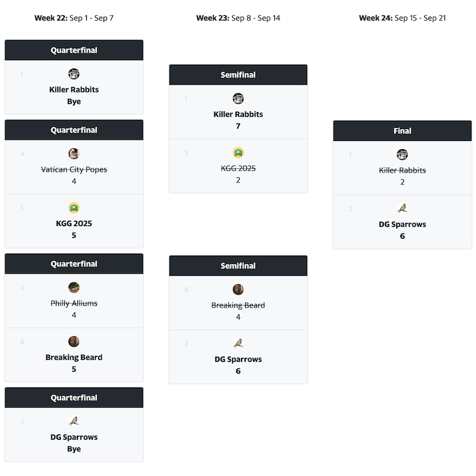Select Breaking Beard name in the Quarterfinal
The height and width of the screenshot is (476, 476).
pos(74,358)
